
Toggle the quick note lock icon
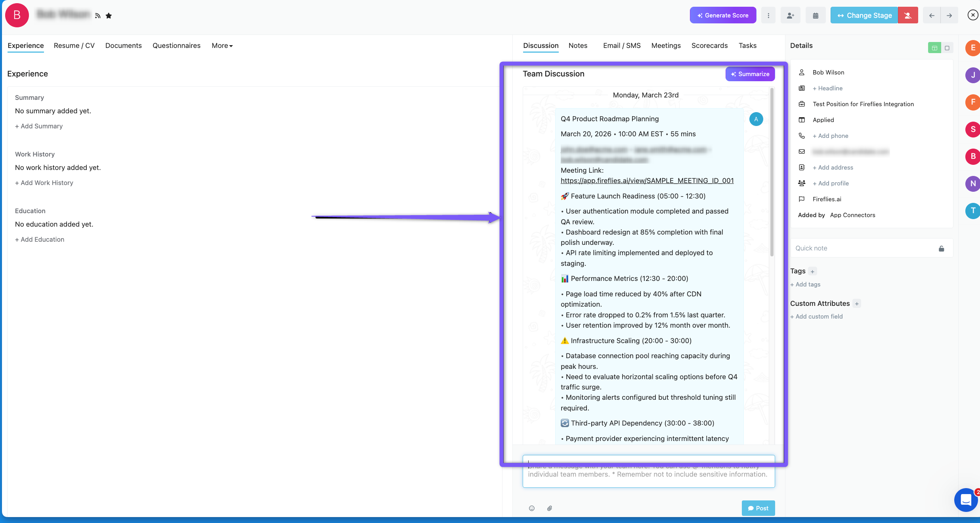(941, 248)
